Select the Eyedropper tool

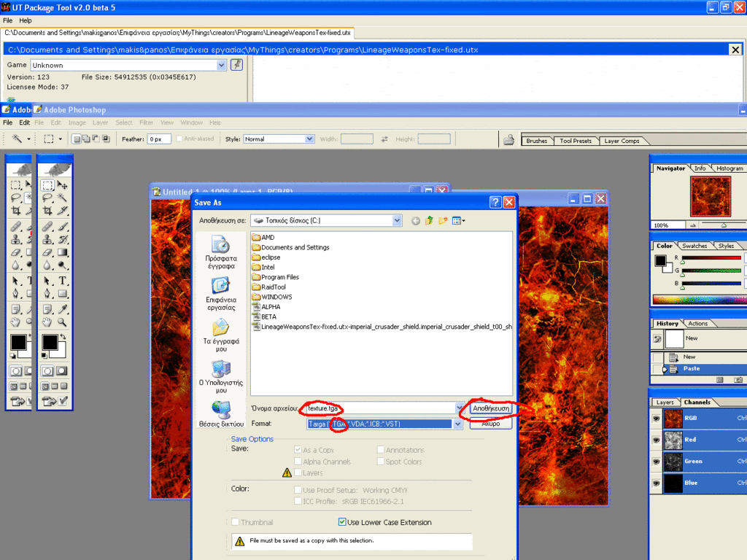63,308
